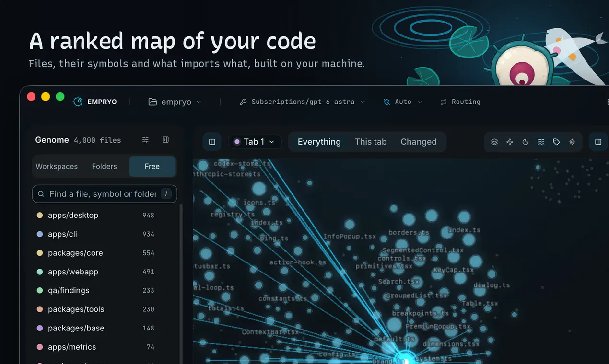Viewport: 609px width, 364px height.
Task: Click the registry.ts node label
Action: point(233,215)
